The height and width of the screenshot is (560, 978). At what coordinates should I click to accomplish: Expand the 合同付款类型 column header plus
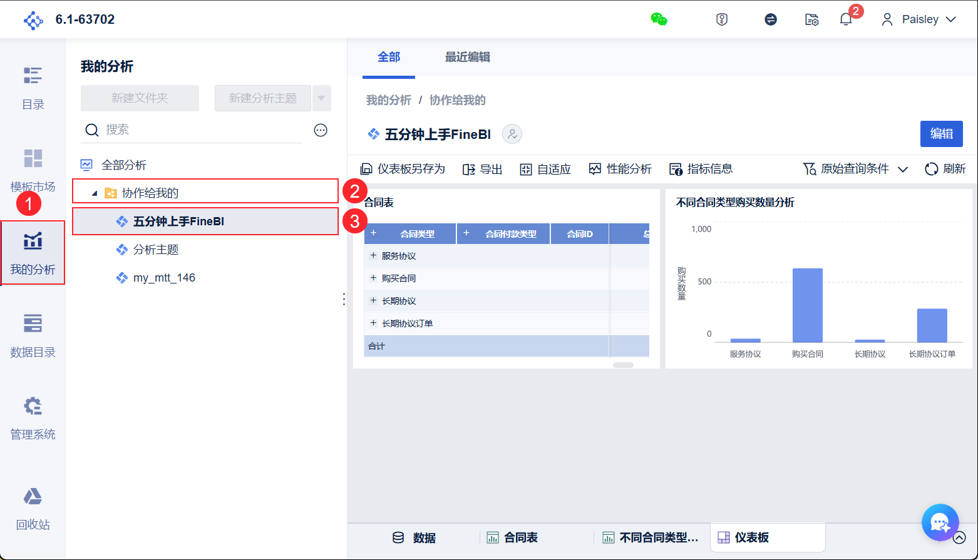coord(466,233)
